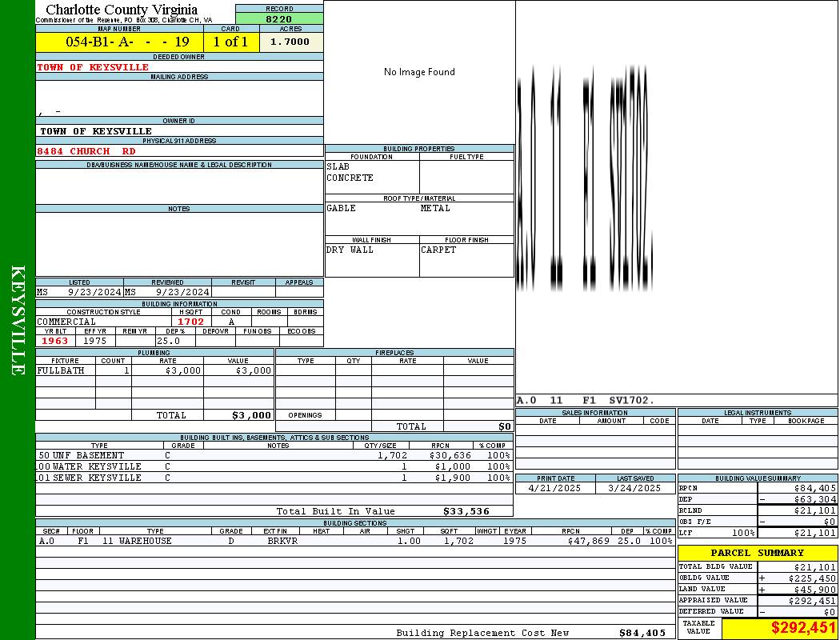Click the RCLND value $21,101
840x640 pixels.
pyautogui.click(x=815, y=510)
